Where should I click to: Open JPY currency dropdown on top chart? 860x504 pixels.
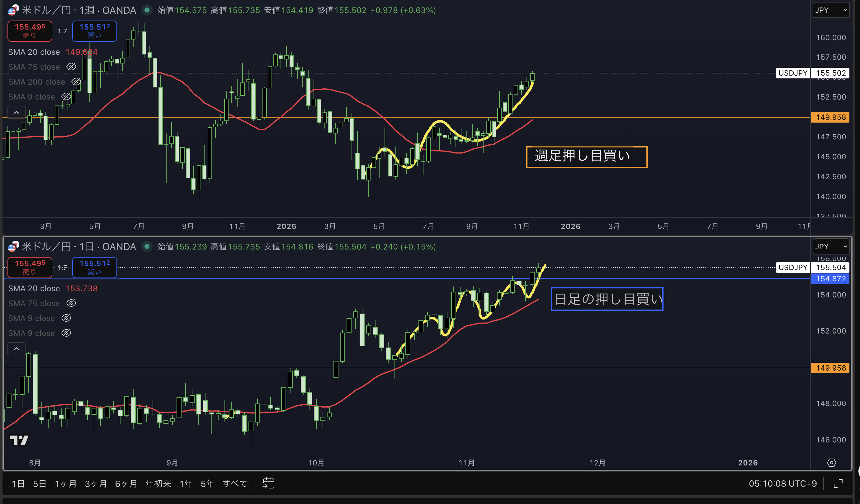831,10
